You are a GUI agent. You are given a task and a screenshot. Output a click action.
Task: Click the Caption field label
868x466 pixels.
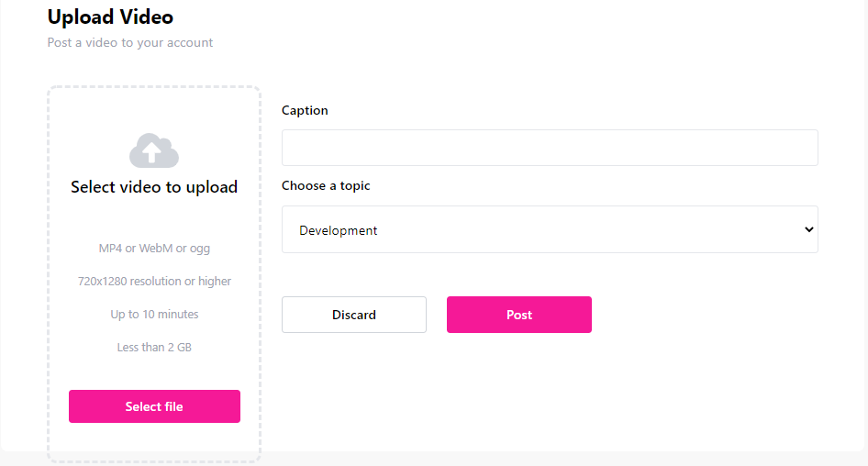pos(305,110)
